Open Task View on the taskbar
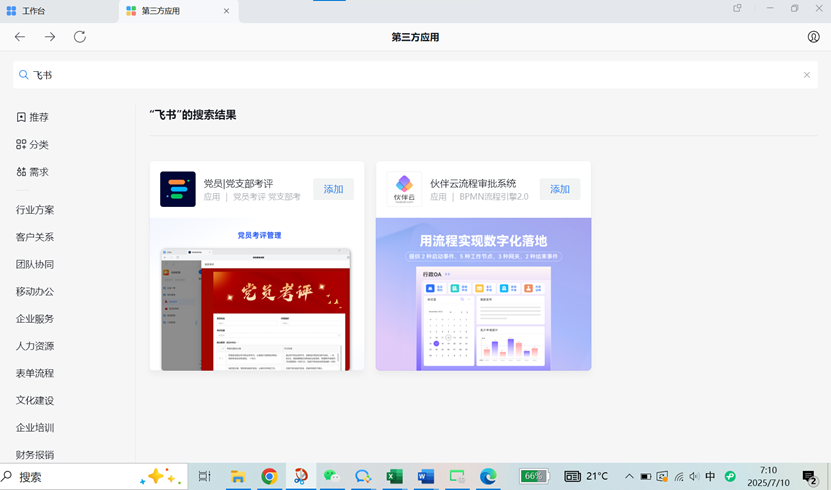831x490 pixels. click(205, 477)
